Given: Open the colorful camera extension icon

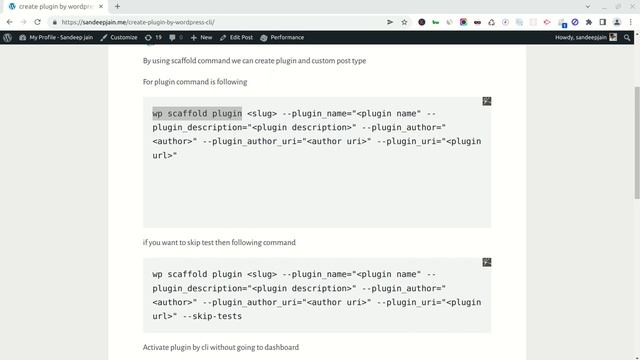Looking at the screenshot, I should point(463,22).
